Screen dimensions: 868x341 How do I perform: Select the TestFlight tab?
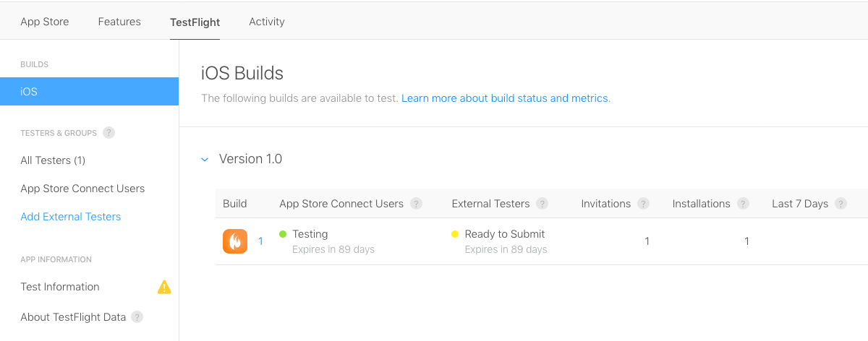click(195, 22)
